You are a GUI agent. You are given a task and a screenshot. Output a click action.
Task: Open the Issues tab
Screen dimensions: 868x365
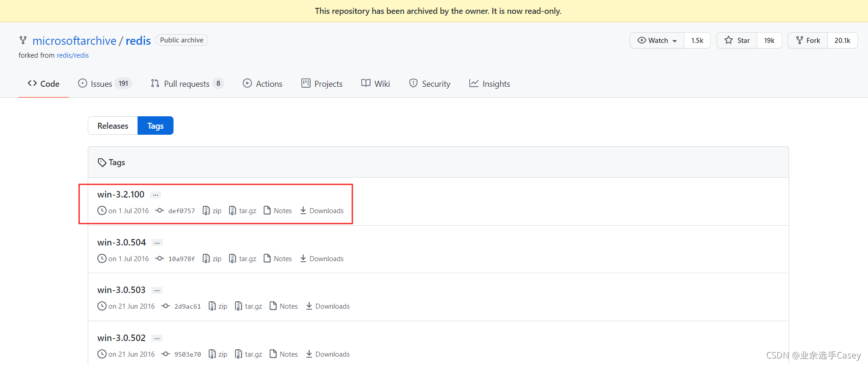click(105, 84)
